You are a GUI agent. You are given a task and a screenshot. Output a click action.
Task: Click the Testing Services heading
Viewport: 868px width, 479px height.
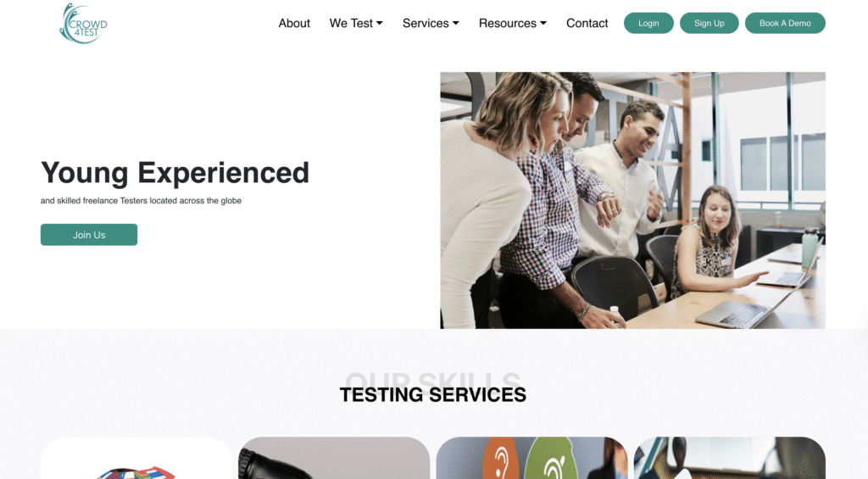point(433,395)
